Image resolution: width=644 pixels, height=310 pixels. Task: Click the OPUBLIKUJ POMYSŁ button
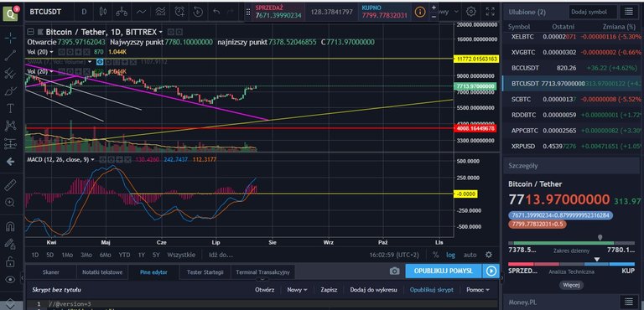443,271
